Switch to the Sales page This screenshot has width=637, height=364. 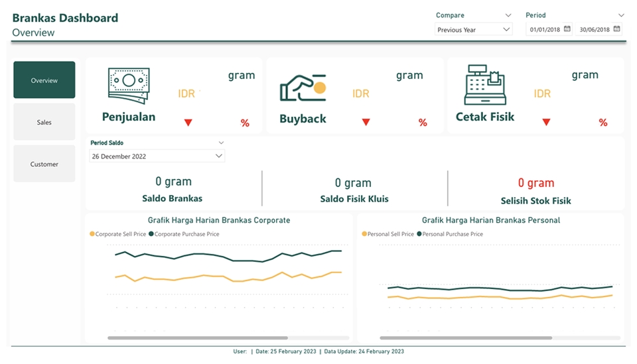[x=44, y=122]
